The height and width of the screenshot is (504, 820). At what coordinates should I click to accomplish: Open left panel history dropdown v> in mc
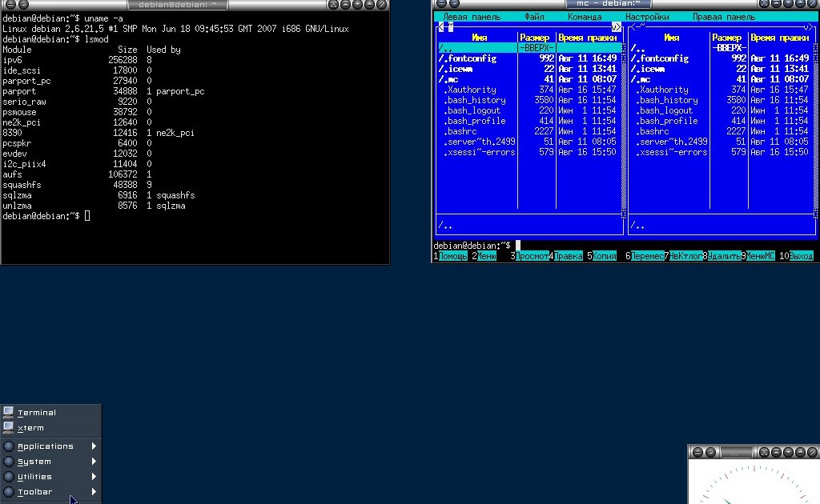point(616,27)
